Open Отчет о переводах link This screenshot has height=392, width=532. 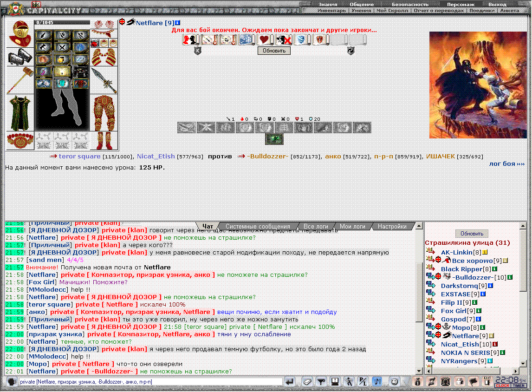(439, 11)
